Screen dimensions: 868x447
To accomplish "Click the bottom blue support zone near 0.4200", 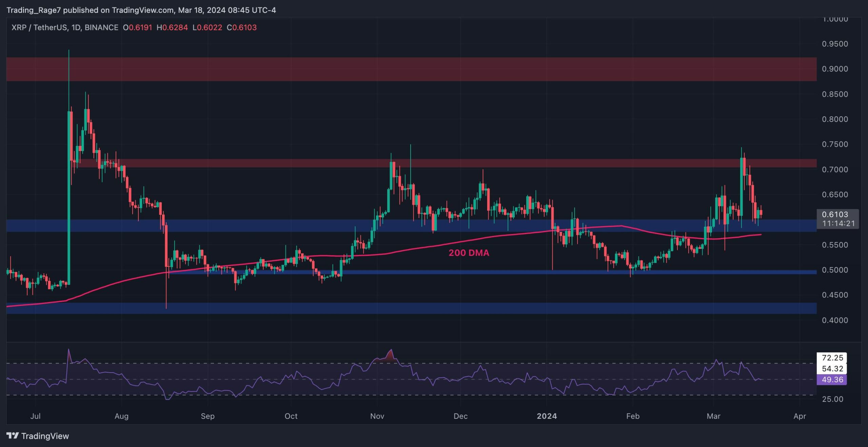I will 407,308.
